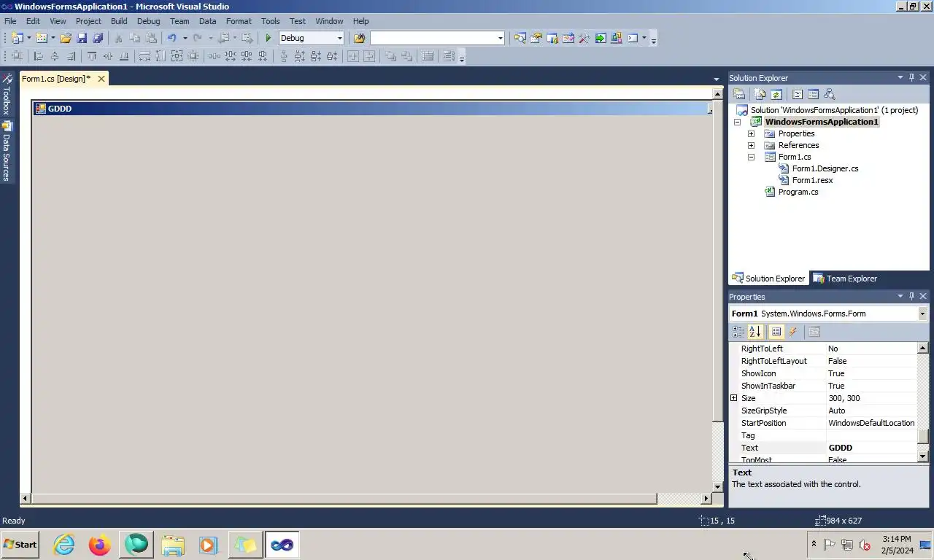Click the Make Same Width icon

tap(144, 56)
